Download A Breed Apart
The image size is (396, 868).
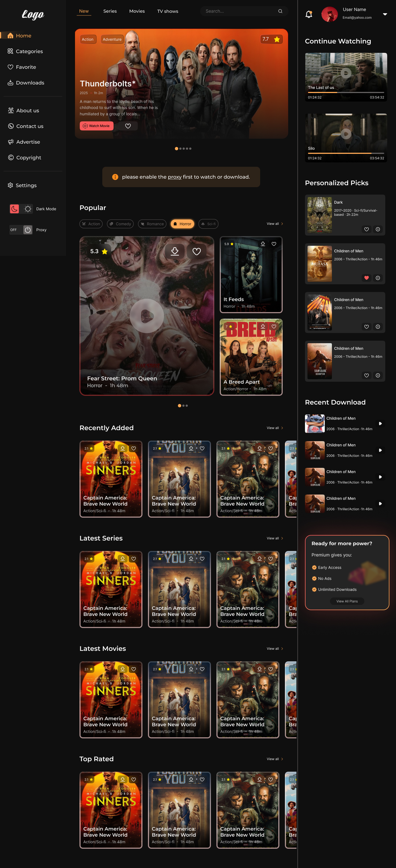tap(263, 326)
